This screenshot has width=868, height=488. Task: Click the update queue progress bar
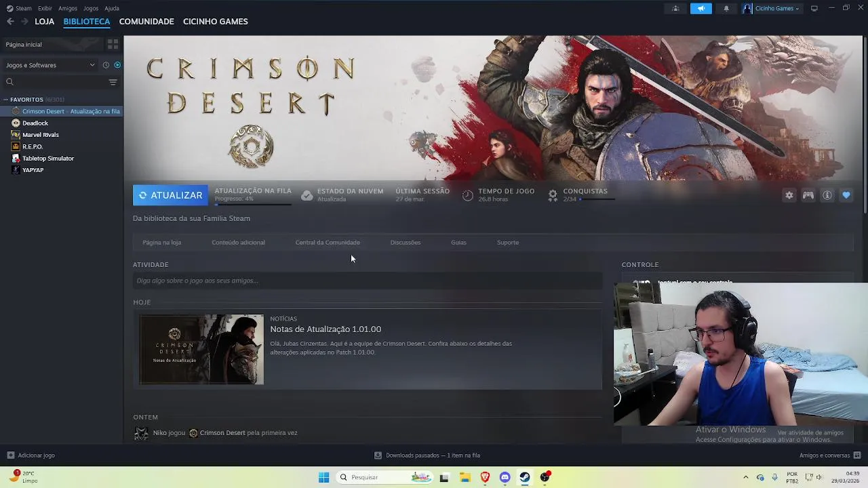pos(253,203)
